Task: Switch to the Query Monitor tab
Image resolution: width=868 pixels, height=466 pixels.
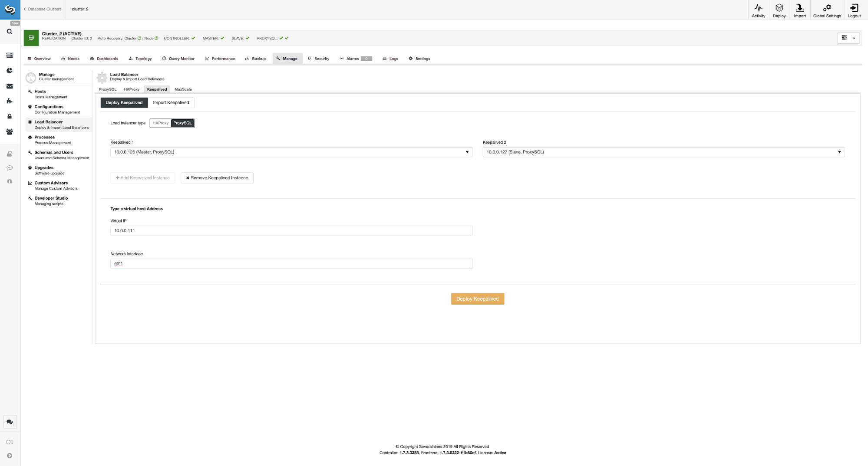Action: (178, 59)
